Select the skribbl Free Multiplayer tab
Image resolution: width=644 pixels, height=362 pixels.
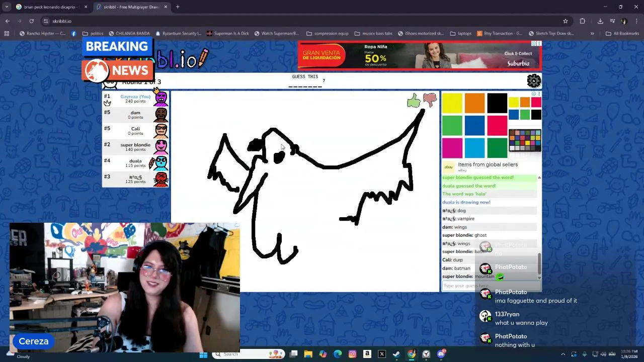[x=132, y=7]
